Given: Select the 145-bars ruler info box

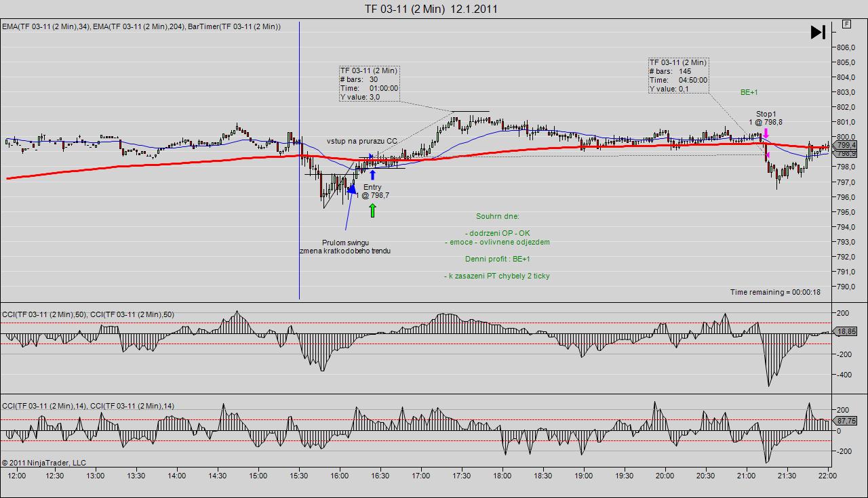Looking at the screenshot, I should click(678, 76).
